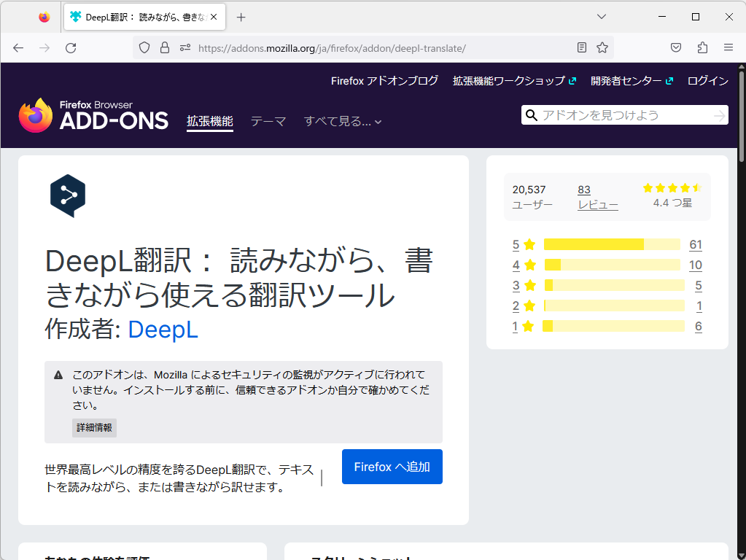Screen dimensions: 746x560
Task: Reload the current page
Action: [x=71, y=47]
